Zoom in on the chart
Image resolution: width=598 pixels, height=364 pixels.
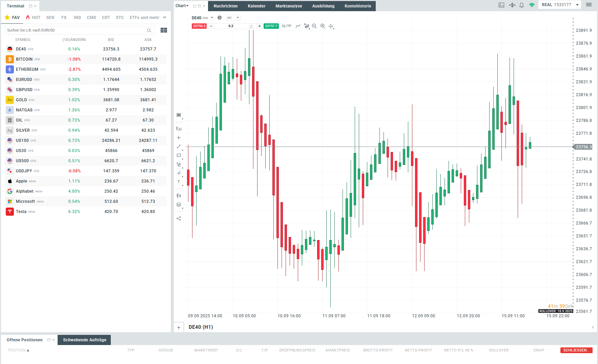(x=323, y=26)
